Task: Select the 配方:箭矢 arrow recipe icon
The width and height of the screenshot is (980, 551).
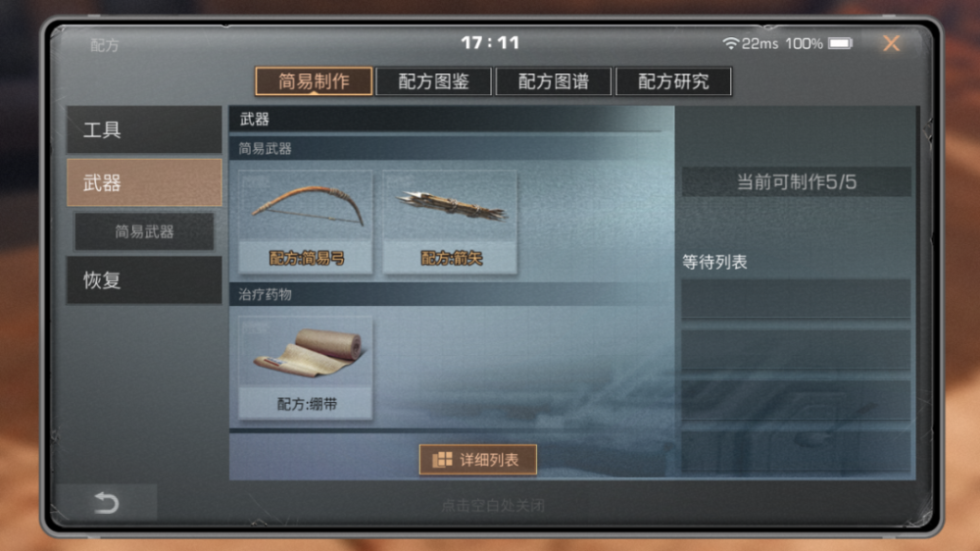Action: coord(450,222)
